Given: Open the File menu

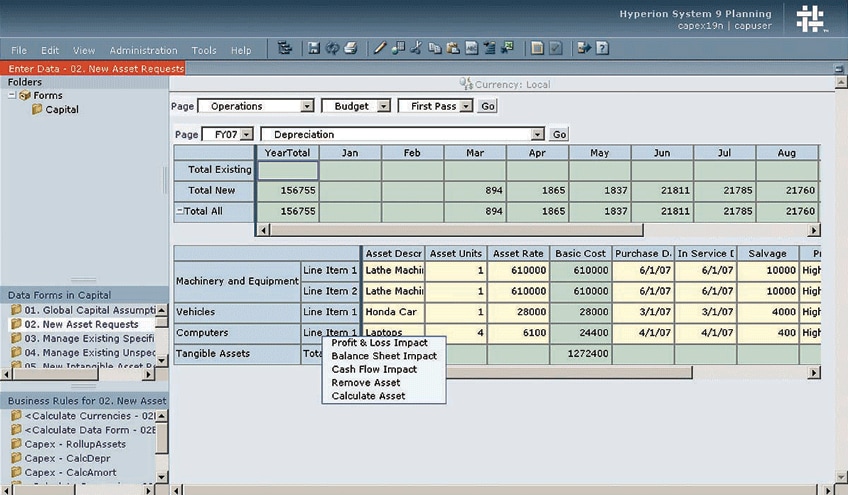Looking at the screenshot, I should 18,50.
